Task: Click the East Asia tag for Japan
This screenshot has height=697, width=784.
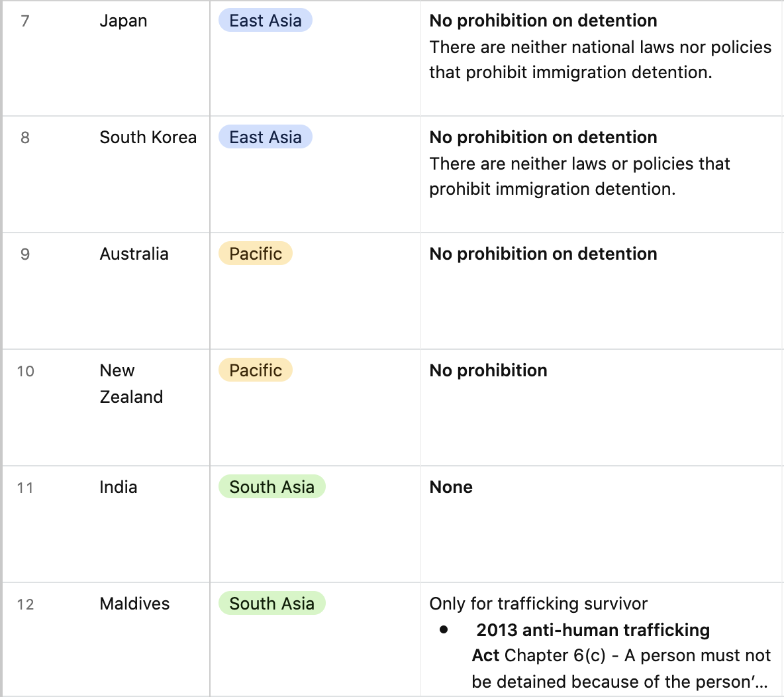Action: [x=266, y=21]
